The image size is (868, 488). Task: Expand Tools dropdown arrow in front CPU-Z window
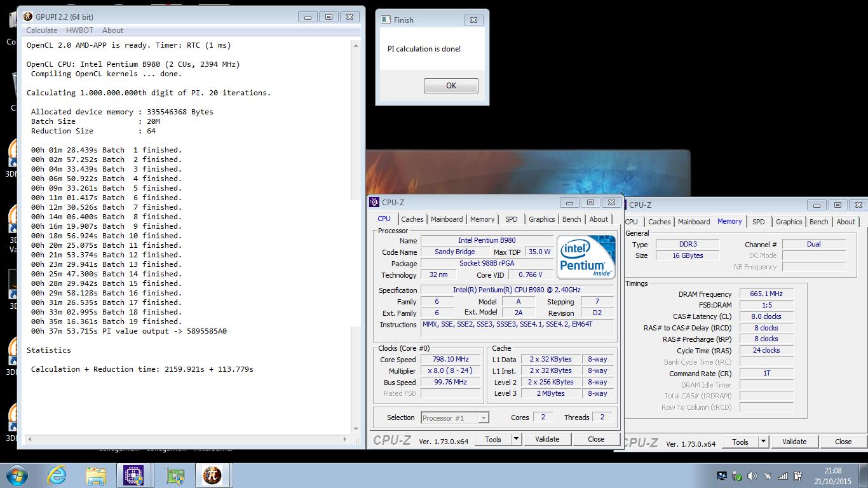pyautogui.click(x=516, y=439)
